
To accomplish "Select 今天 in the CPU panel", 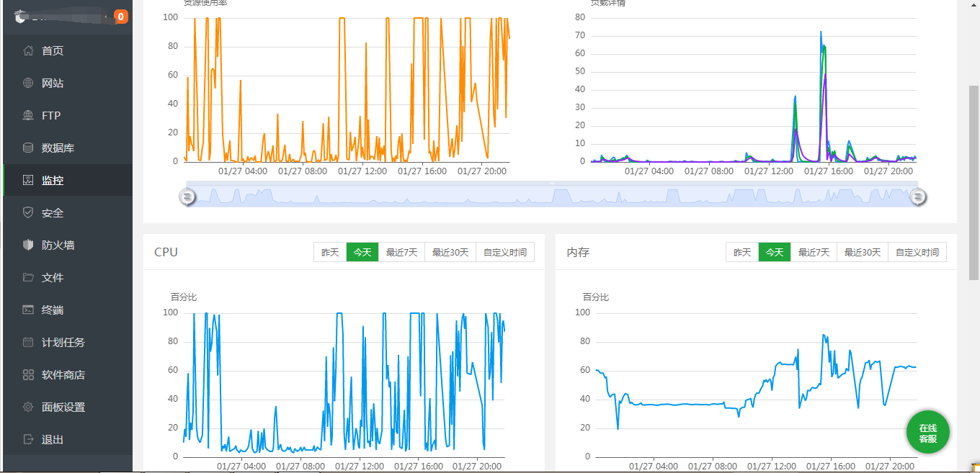I will 362,253.
